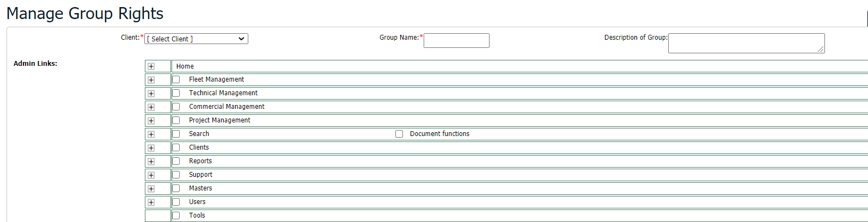Tick the Document functions checkbox
The image size is (868, 222).
(399, 134)
